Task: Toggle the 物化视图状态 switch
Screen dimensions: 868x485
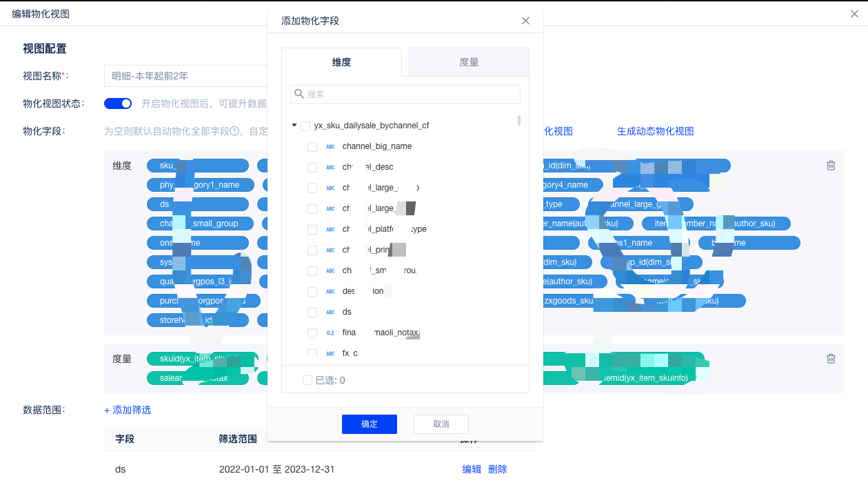Action: click(x=118, y=103)
